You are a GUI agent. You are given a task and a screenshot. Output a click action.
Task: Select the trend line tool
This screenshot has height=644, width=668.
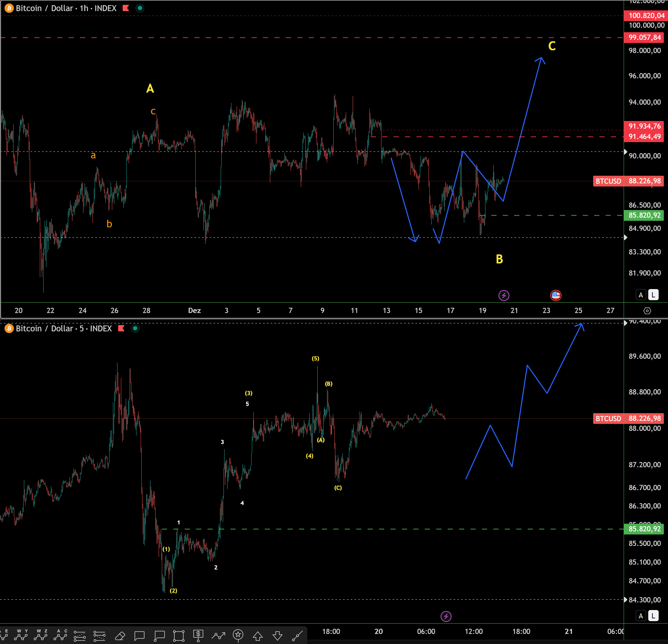click(297, 636)
